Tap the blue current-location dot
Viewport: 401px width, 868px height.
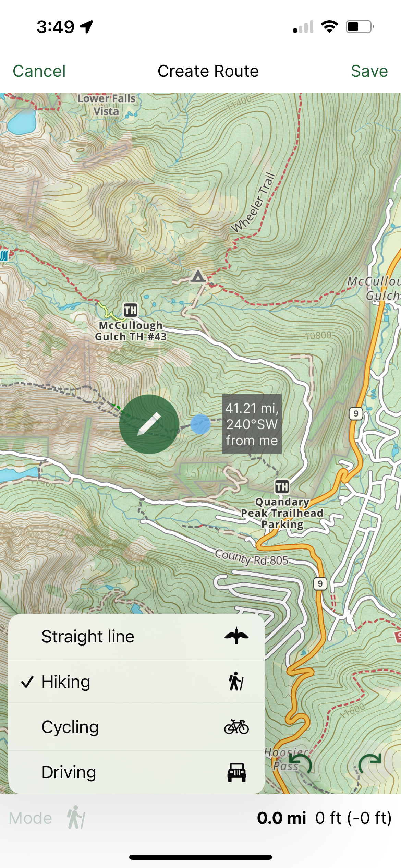pyautogui.click(x=200, y=424)
